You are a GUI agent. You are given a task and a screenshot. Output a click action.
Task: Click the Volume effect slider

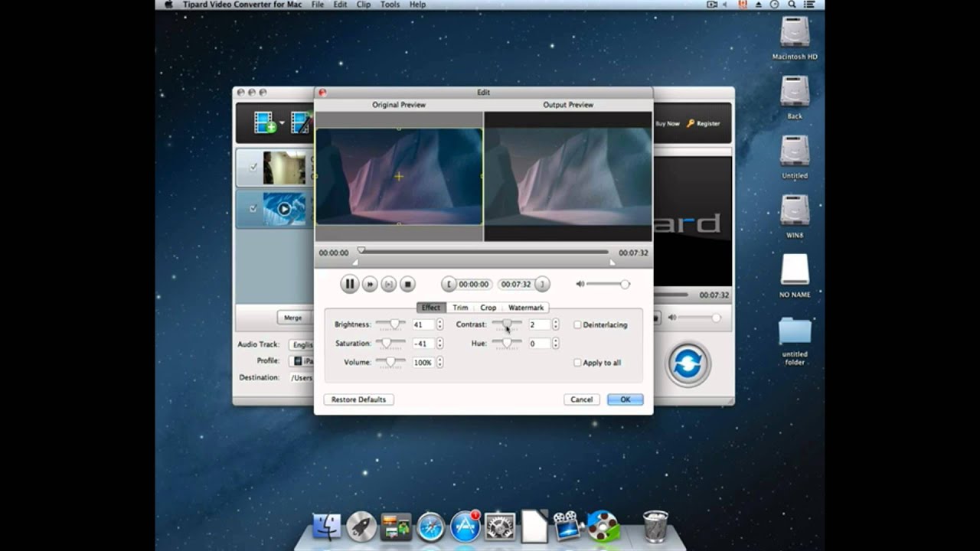click(x=390, y=362)
